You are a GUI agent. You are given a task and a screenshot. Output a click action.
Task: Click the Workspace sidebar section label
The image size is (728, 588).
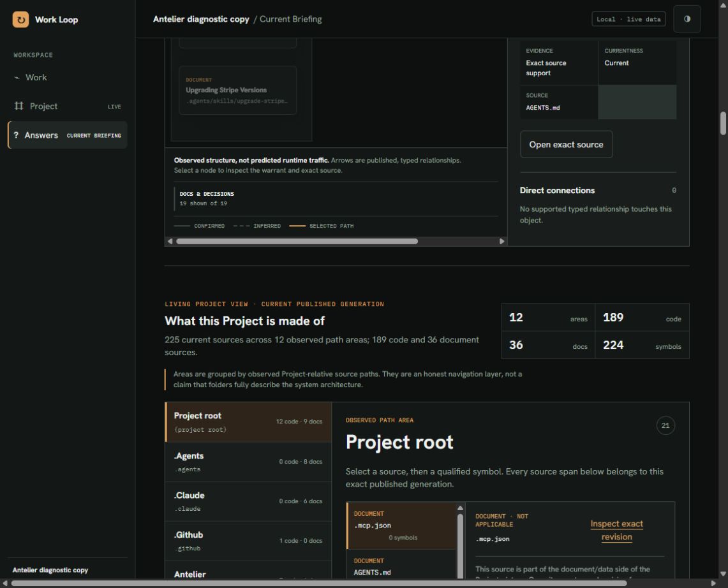pyautogui.click(x=33, y=55)
